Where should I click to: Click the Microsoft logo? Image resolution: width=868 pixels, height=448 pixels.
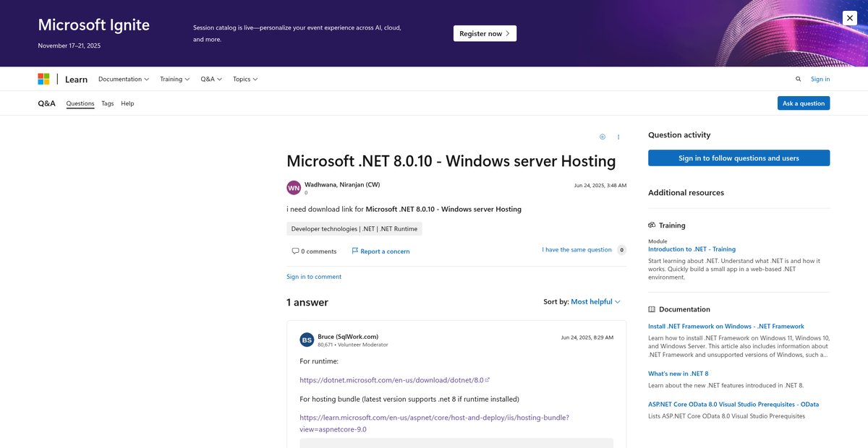[x=43, y=79]
